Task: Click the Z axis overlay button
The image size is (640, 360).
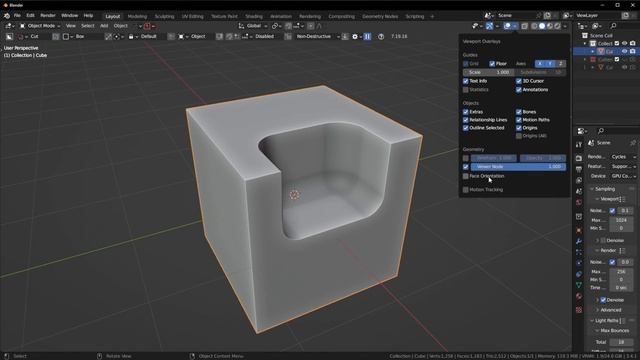Action: point(560,64)
